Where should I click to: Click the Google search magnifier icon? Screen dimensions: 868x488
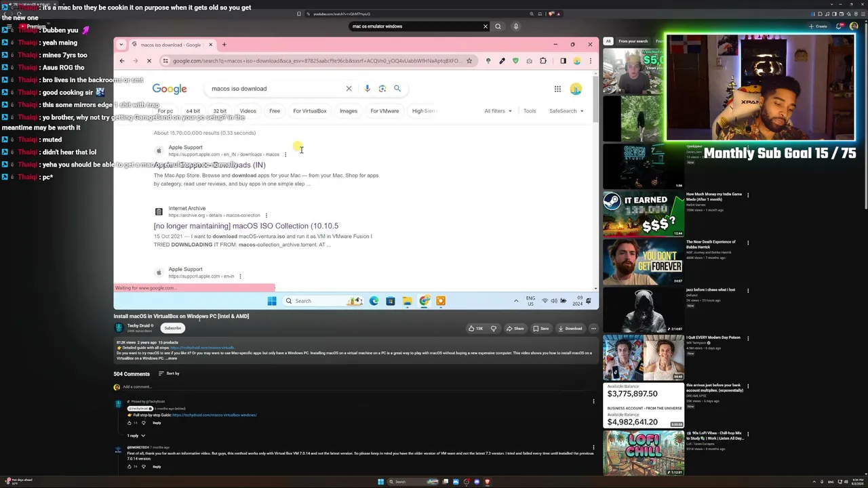coord(397,89)
